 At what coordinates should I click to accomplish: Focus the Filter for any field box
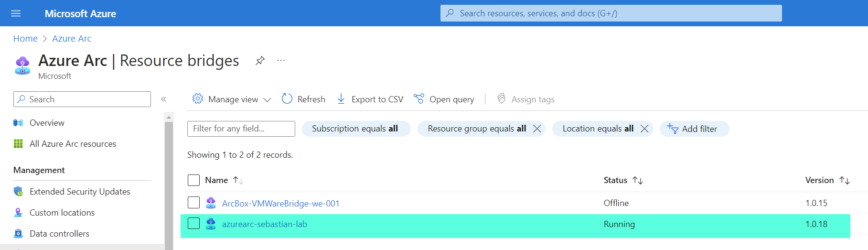[x=241, y=129]
